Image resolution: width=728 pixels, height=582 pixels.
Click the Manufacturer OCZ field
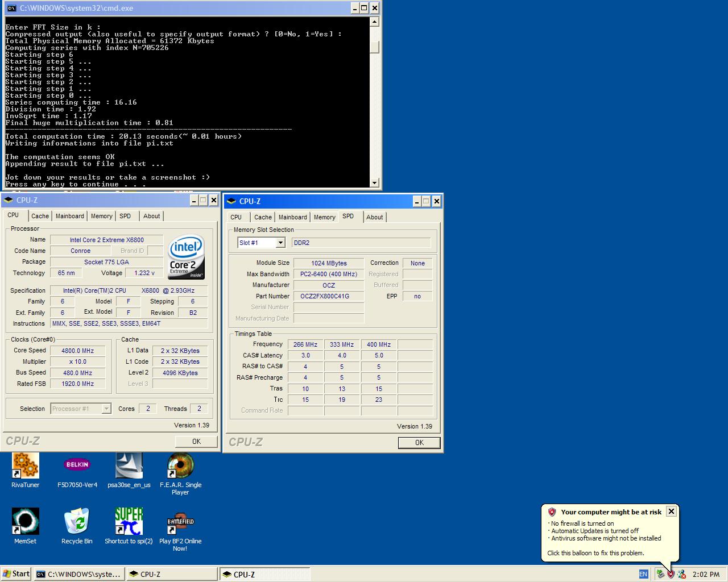click(328, 285)
